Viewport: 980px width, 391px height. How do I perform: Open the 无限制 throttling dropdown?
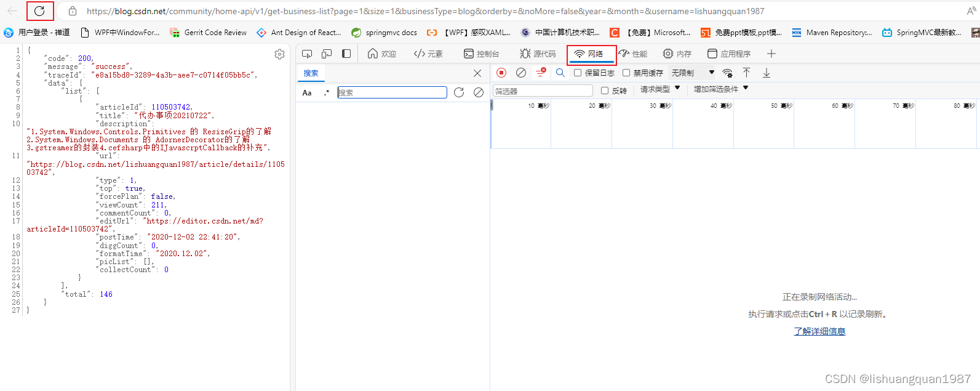[x=693, y=73]
